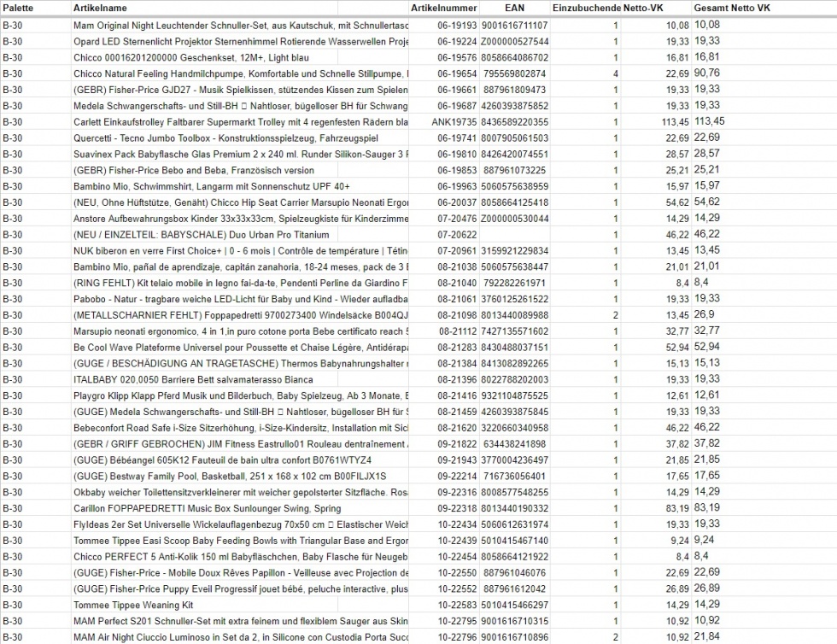Viewport: 837px width, 644px height.
Task: Select EAN cell Z000000527544
Action: coord(514,41)
